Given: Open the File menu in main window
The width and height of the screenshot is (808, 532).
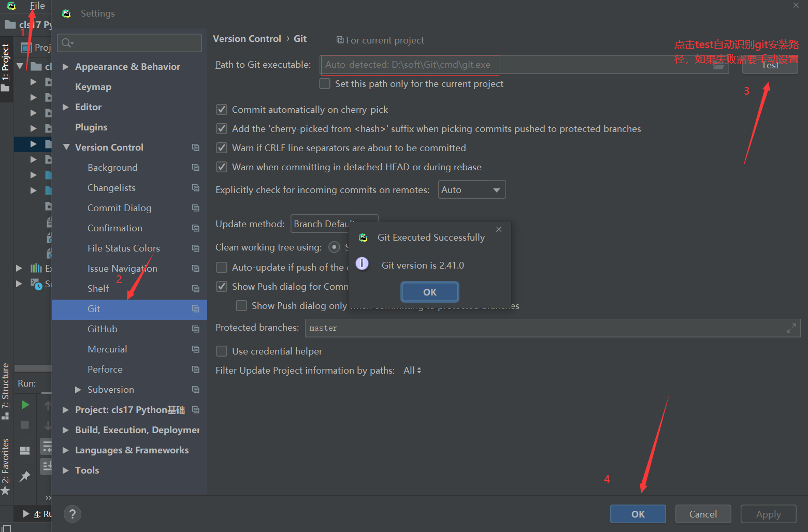Looking at the screenshot, I should coord(37,6).
